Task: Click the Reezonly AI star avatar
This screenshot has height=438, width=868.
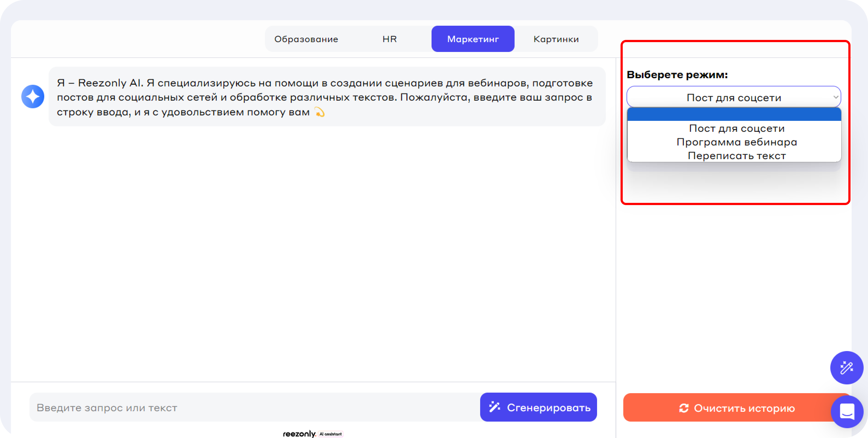Action: 33,97
